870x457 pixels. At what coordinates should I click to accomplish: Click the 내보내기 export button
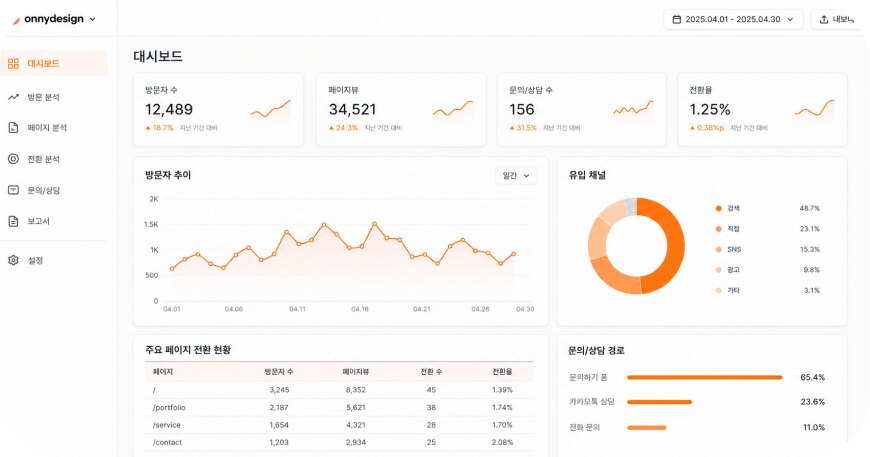tap(838, 19)
